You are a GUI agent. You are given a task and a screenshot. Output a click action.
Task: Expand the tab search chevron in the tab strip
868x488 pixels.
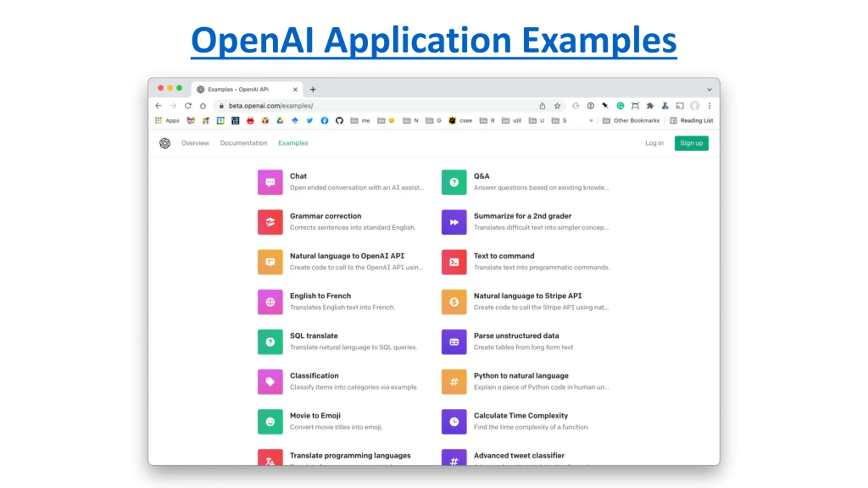pyautogui.click(x=709, y=89)
